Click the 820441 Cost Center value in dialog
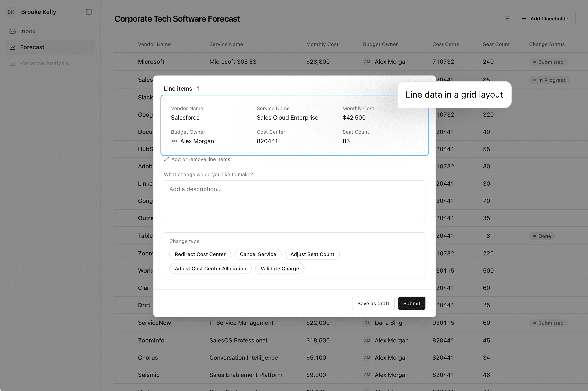This screenshot has height=391, width=588. click(267, 141)
